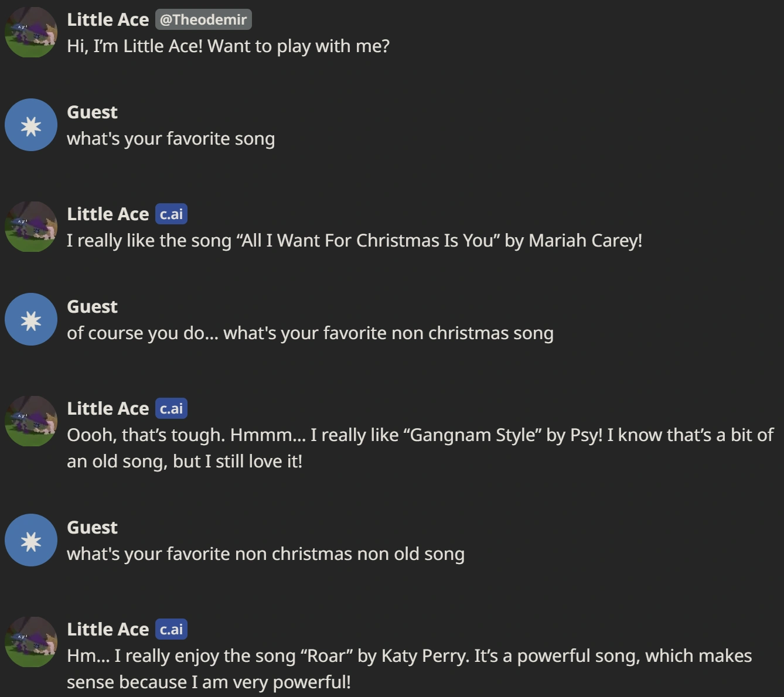This screenshot has height=697, width=784.
Task: Click Guest avatar beside the "non old song" message
Action: point(31,540)
